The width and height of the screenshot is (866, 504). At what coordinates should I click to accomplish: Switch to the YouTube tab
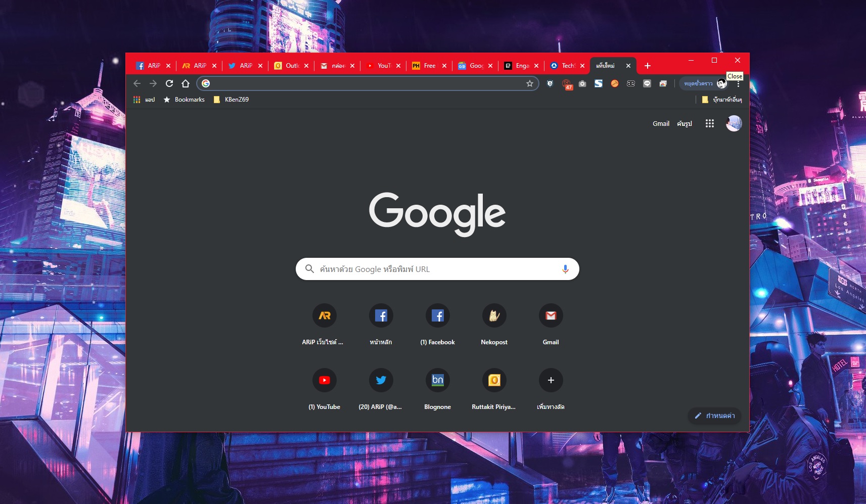point(380,66)
